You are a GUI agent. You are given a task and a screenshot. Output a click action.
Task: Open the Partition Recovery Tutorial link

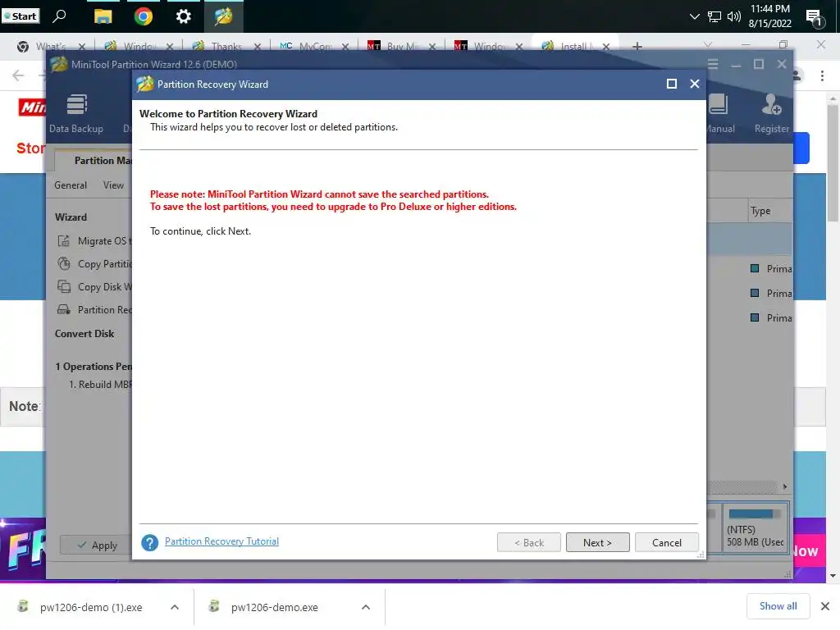pyautogui.click(x=221, y=541)
